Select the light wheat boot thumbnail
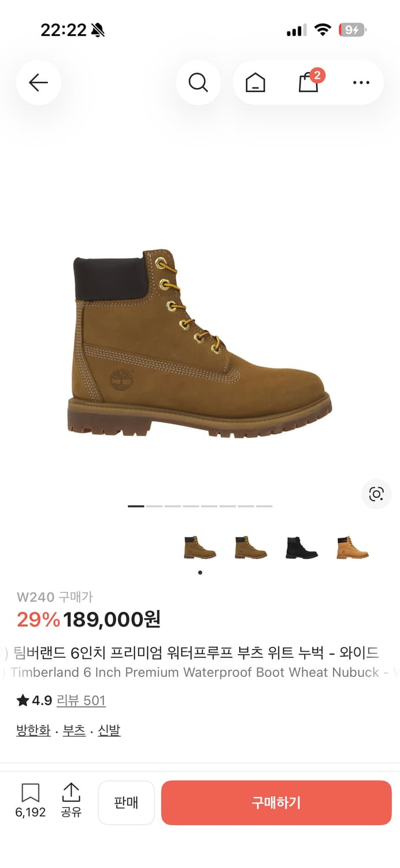 pos(353,547)
